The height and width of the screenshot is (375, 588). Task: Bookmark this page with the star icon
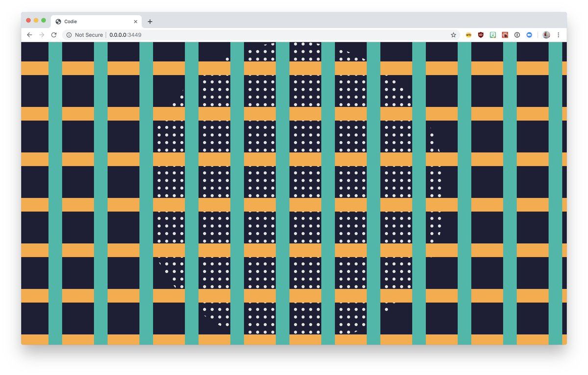click(453, 35)
